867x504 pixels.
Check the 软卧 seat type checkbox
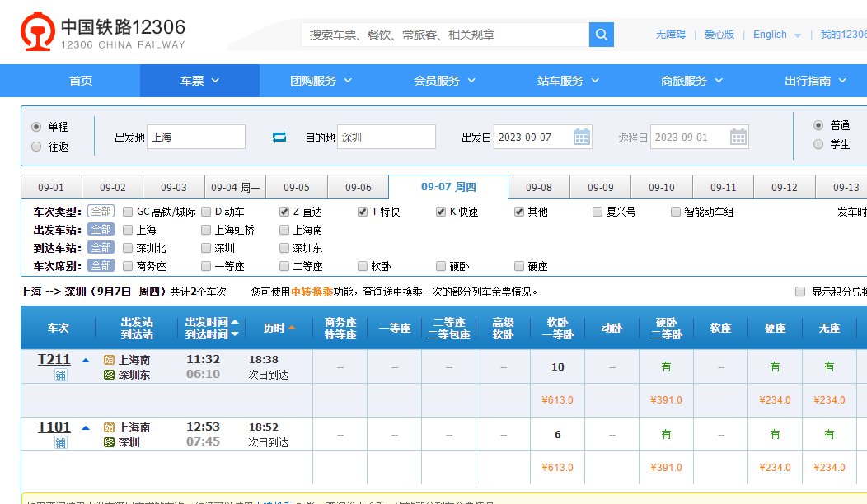coord(363,266)
